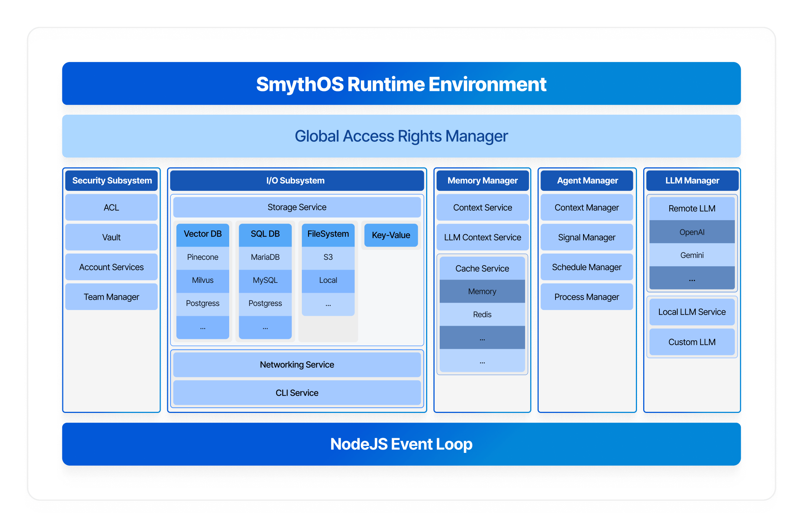Click the Custom LLM block
Screen dimensions: 802x532
[692, 342]
